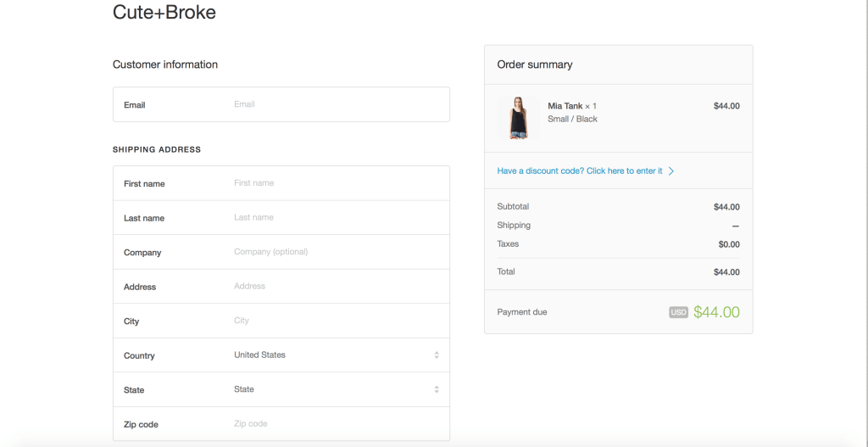Click the Cute+Broke store title

coord(164,13)
